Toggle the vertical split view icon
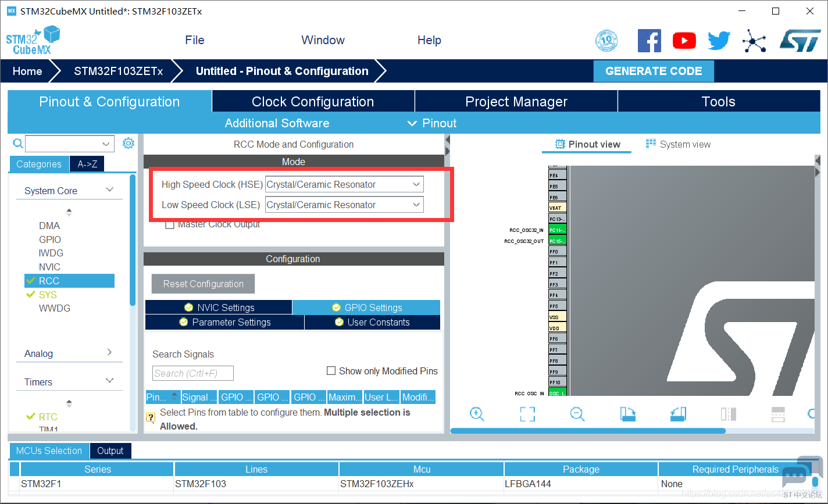Image resolution: width=828 pixels, height=504 pixels. pos(729,414)
